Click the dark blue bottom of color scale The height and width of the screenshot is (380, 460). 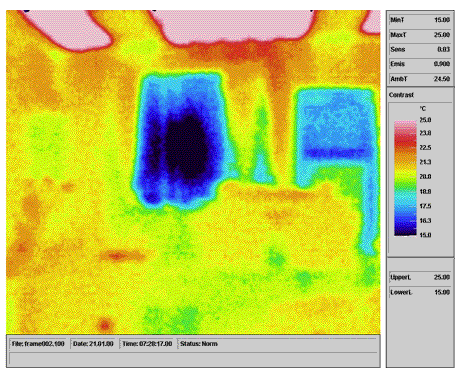(405, 230)
